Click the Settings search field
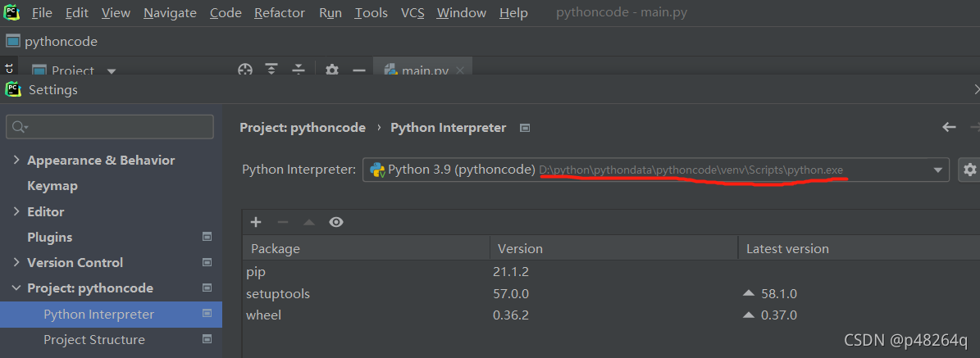The image size is (980, 358). 110,127
